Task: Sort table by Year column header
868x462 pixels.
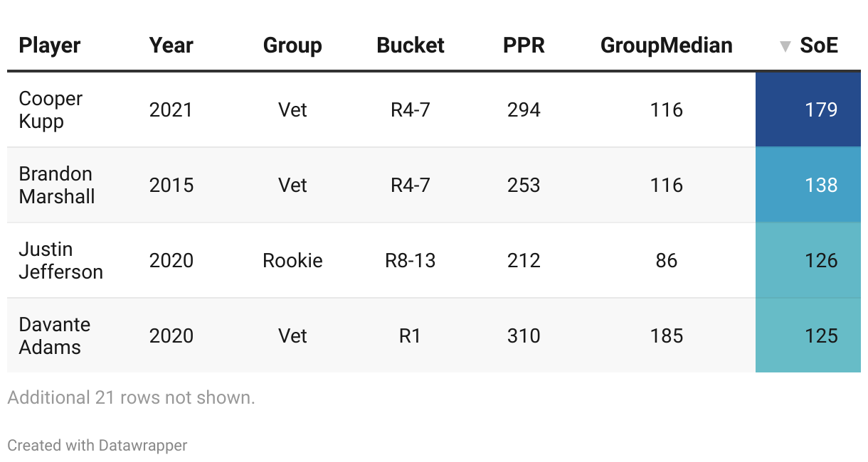Action: (171, 45)
